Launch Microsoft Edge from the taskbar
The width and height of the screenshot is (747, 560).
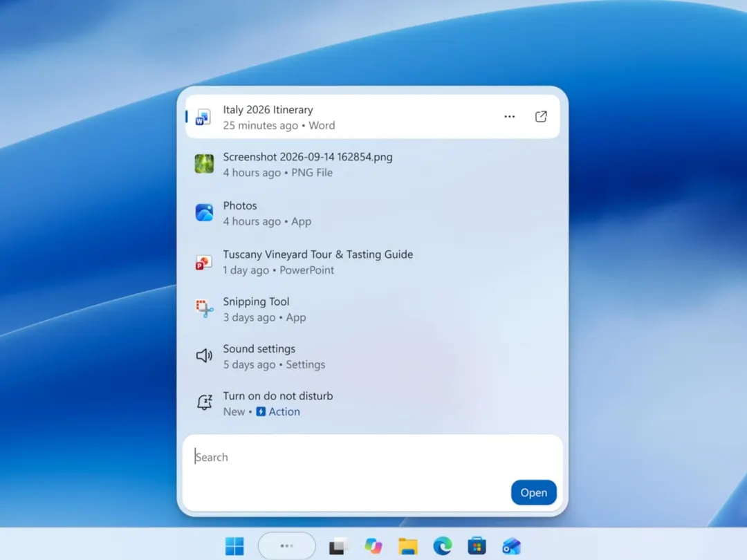[443, 545]
